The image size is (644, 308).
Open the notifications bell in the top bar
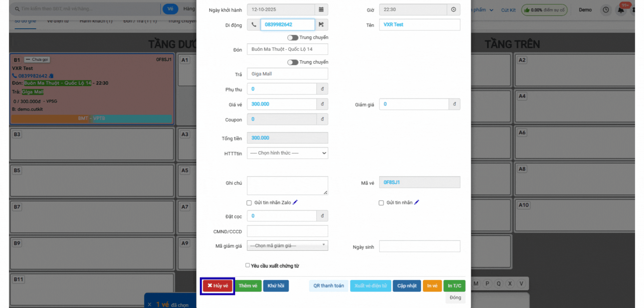click(x=621, y=10)
